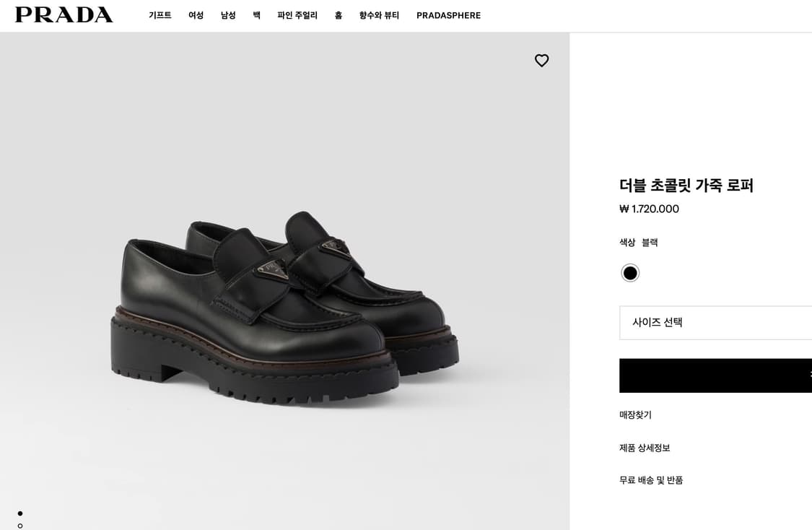Open the 기프트 (Gifts) menu
The width and height of the screenshot is (812, 530).
(x=159, y=15)
